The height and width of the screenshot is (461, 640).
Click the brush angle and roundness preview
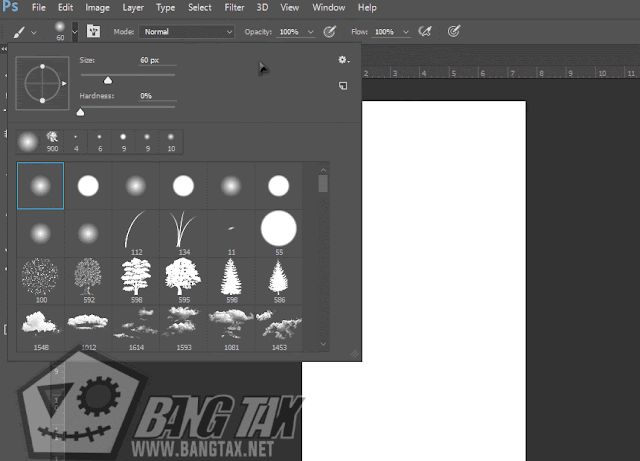click(x=42, y=83)
